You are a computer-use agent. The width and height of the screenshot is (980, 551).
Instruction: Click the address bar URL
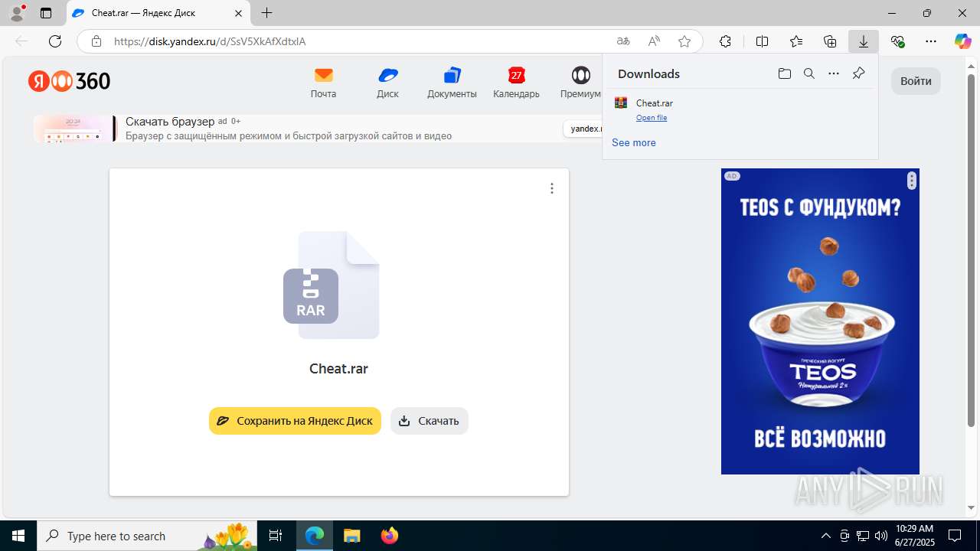(x=210, y=41)
